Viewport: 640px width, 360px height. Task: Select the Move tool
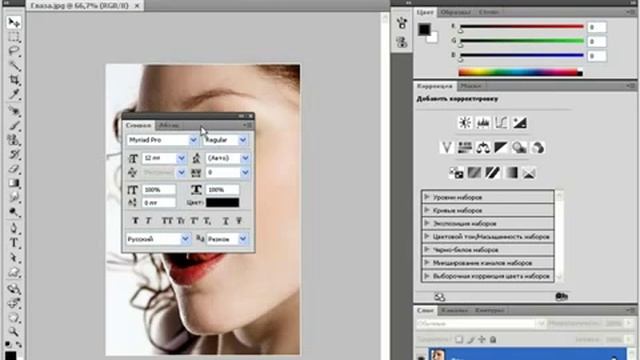tap(14, 22)
